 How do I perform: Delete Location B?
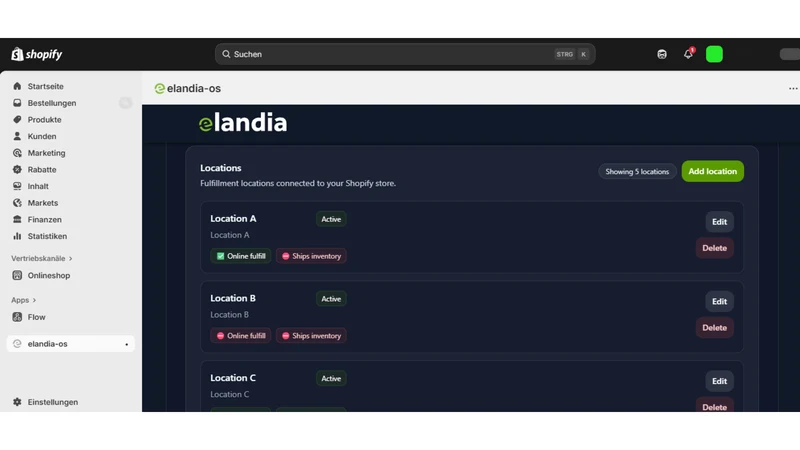point(714,328)
